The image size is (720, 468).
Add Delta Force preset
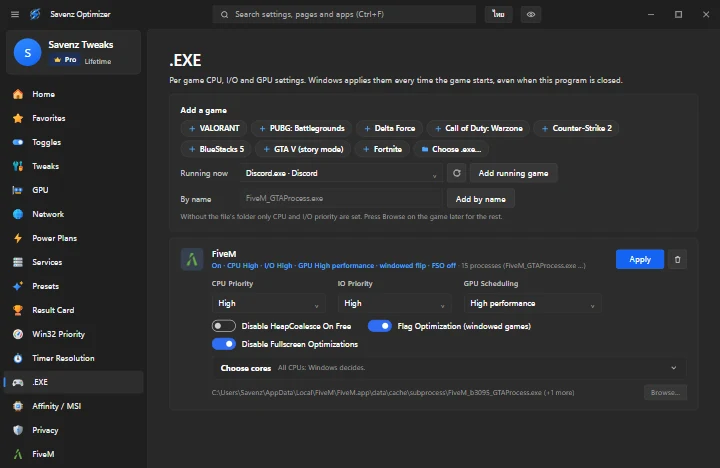click(389, 128)
